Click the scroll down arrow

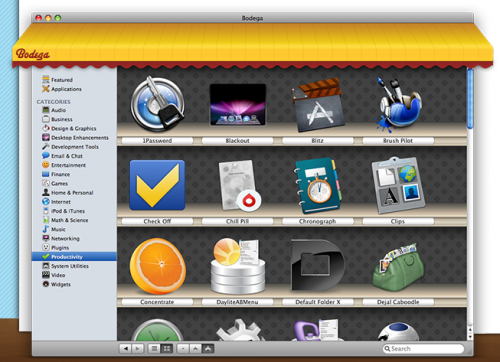coord(470,337)
